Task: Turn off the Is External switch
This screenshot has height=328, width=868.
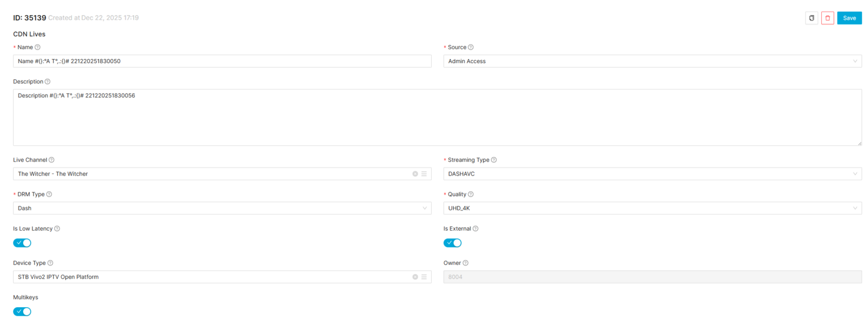Action: click(x=453, y=243)
